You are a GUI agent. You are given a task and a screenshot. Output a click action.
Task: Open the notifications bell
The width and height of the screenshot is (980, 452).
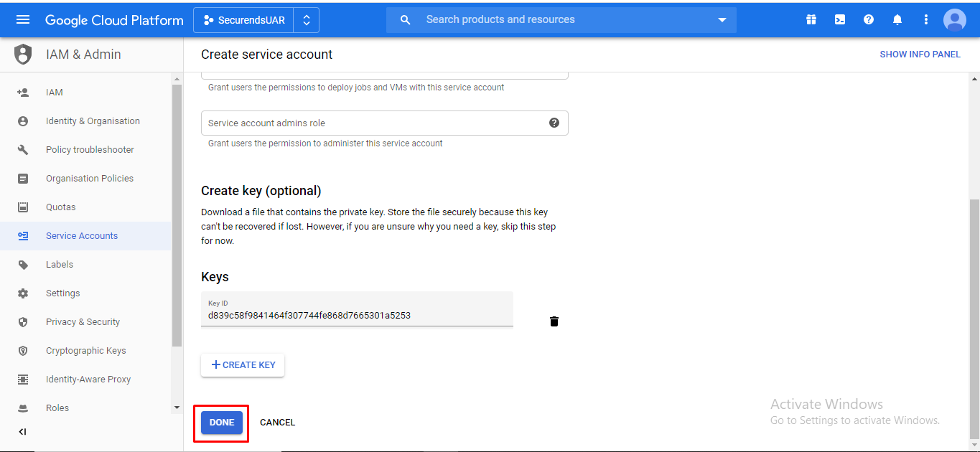(897, 19)
